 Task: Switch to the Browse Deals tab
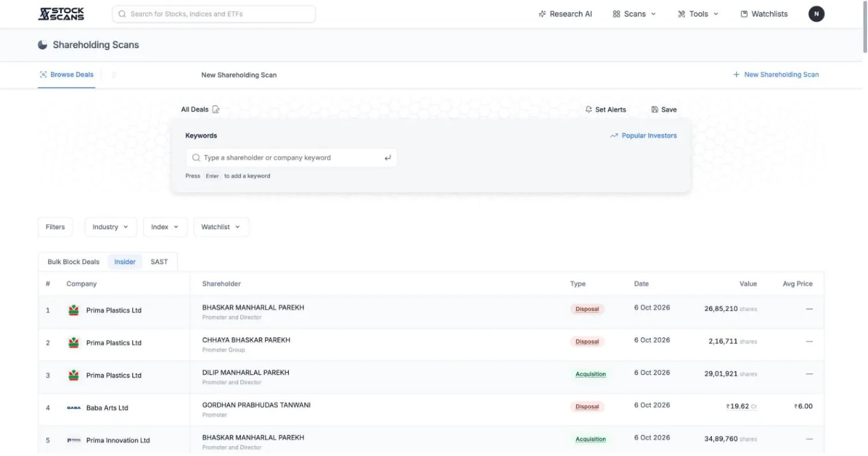(x=66, y=75)
